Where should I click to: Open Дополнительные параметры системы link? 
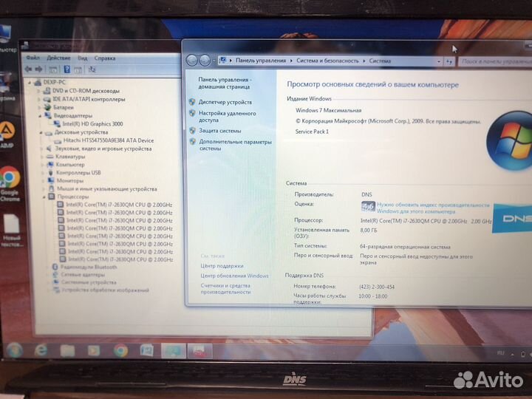click(x=236, y=146)
